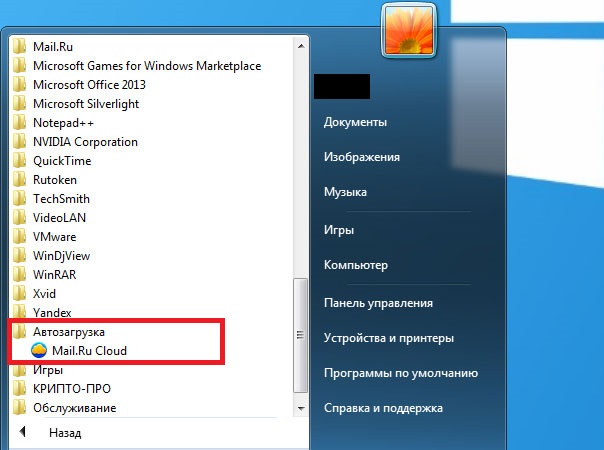
Task: Open the Rutoken folder label
Action: [55, 180]
